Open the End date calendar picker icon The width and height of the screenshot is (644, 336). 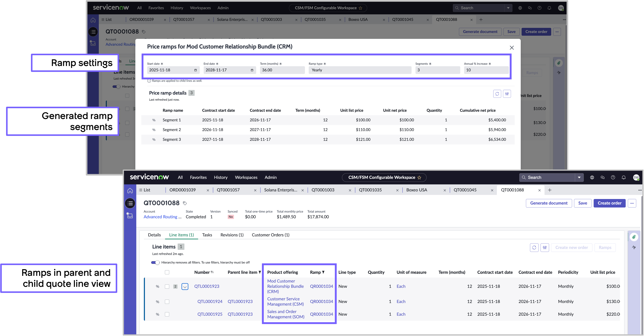tap(252, 70)
